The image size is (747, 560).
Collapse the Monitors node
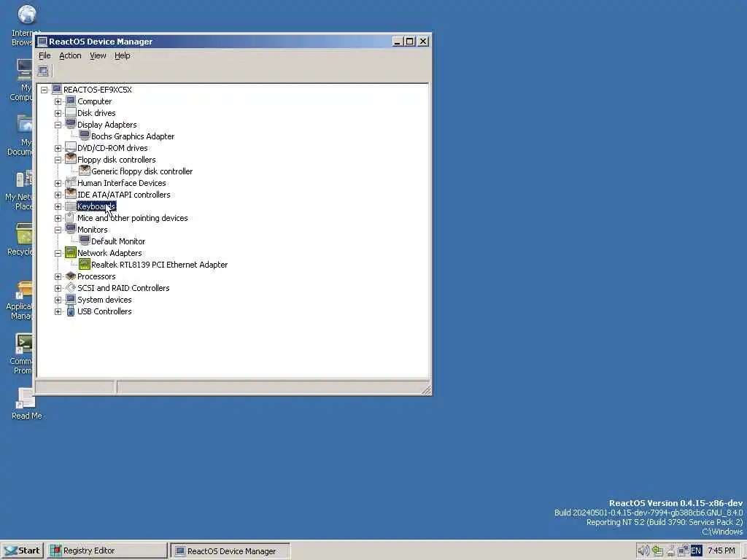click(58, 230)
